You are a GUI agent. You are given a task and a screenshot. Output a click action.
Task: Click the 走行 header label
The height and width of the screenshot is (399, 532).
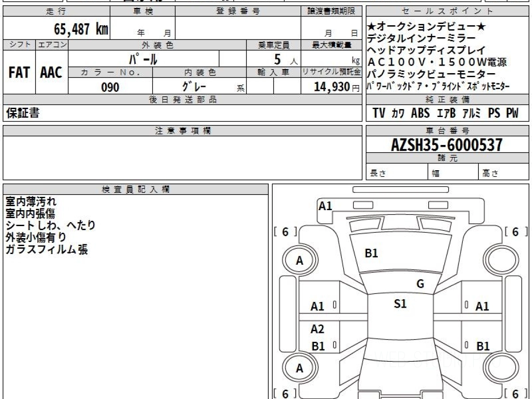click(56, 12)
